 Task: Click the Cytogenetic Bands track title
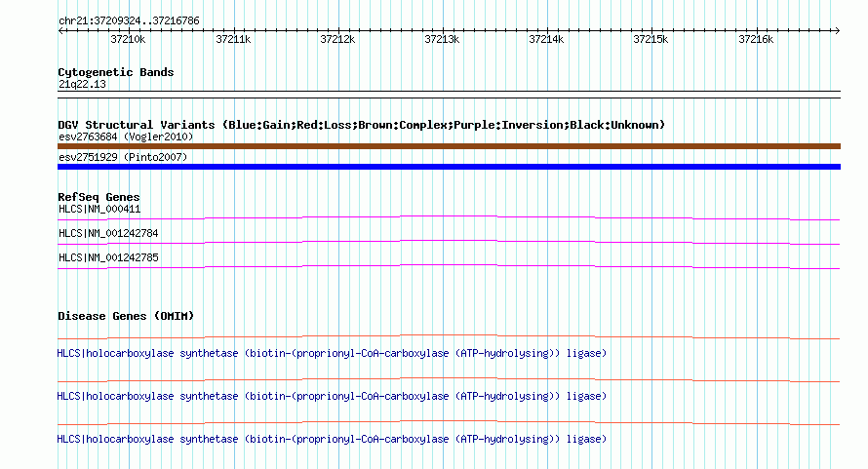pos(116,72)
